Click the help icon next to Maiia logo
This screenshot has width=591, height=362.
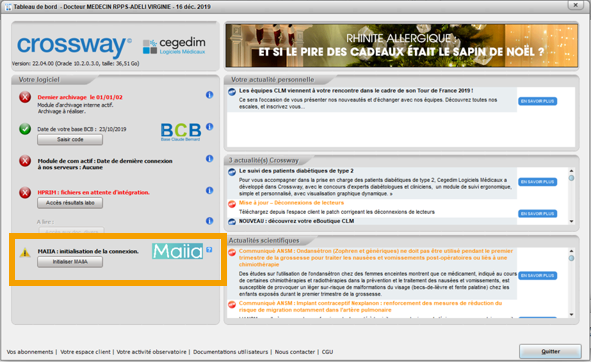coord(209,250)
